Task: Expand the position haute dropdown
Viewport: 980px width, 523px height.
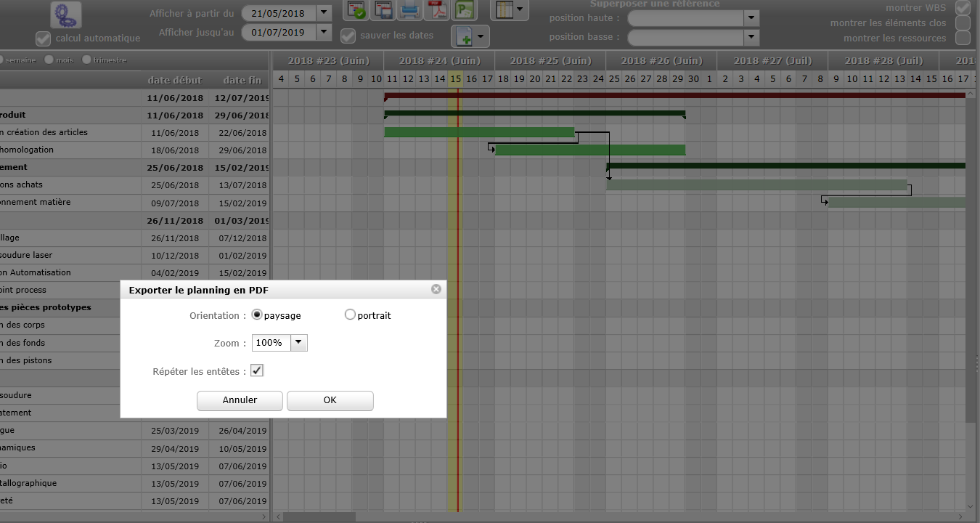Action: [x=751, y=18]
